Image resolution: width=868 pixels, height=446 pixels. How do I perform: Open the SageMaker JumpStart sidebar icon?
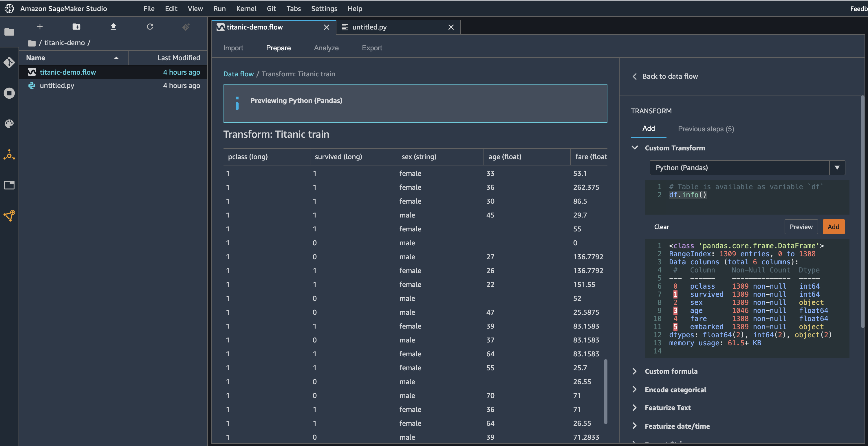[x=9, y=215]
